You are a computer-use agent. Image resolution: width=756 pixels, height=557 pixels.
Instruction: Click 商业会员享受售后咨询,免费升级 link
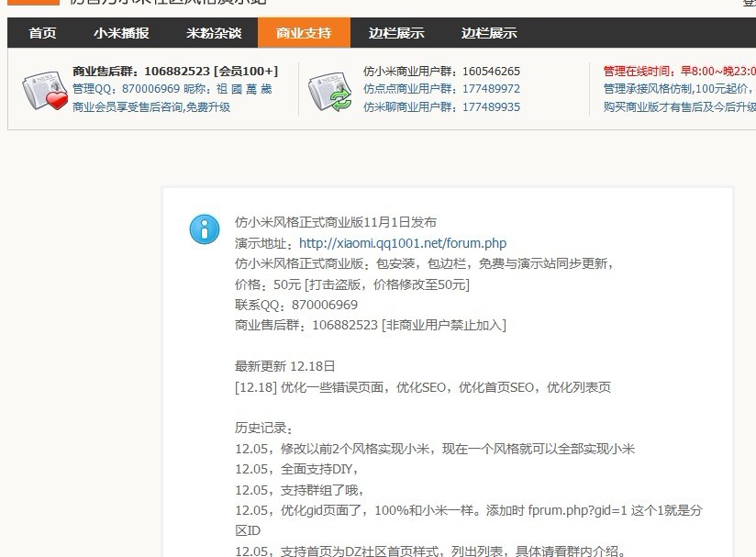pyautogui.click(x=150, y=106)
